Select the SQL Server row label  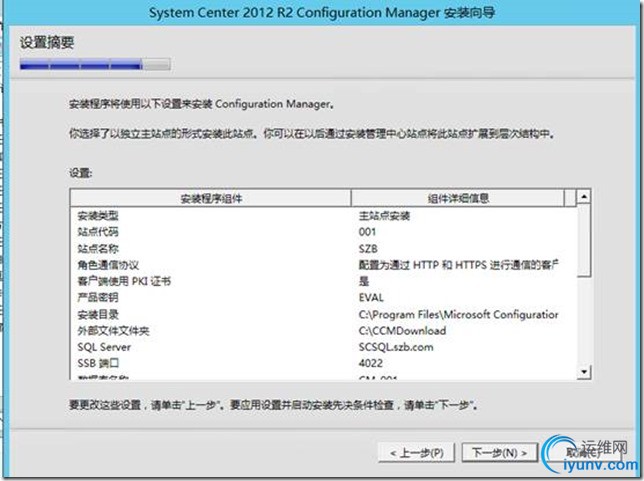(104, 347)
